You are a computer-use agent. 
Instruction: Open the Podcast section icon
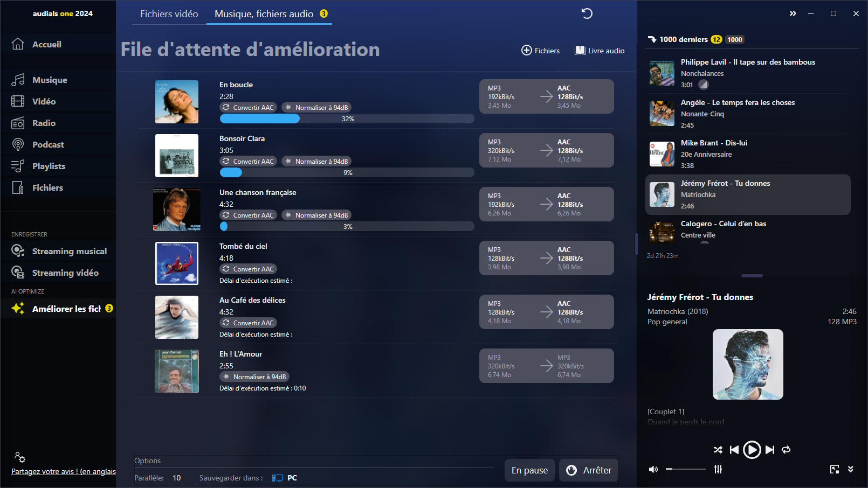(x=18, y=144)
